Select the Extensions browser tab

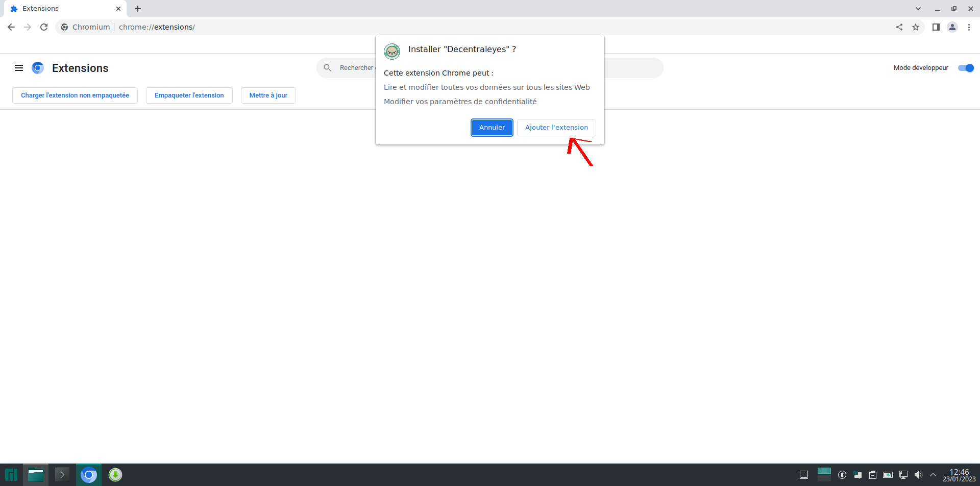(61, 9)
